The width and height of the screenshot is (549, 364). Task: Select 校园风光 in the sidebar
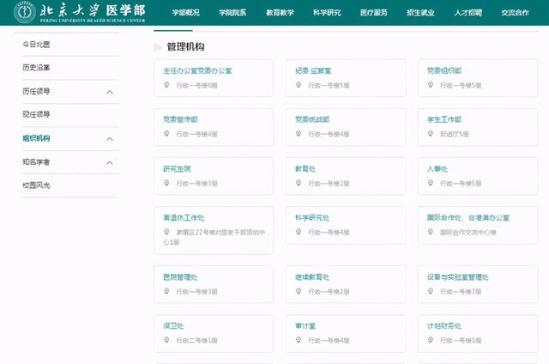[x=36, y=185]
